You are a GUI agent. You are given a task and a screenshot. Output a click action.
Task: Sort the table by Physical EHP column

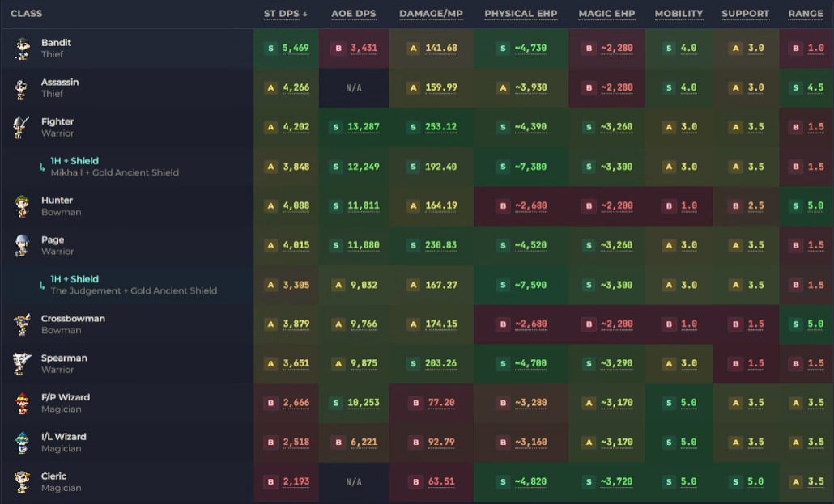click(521, 14)
